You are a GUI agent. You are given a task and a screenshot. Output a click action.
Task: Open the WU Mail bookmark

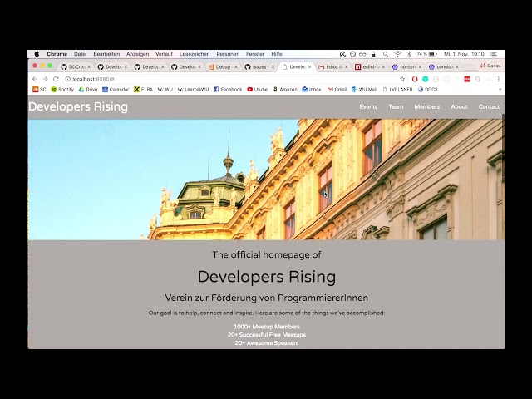[364, 89]
